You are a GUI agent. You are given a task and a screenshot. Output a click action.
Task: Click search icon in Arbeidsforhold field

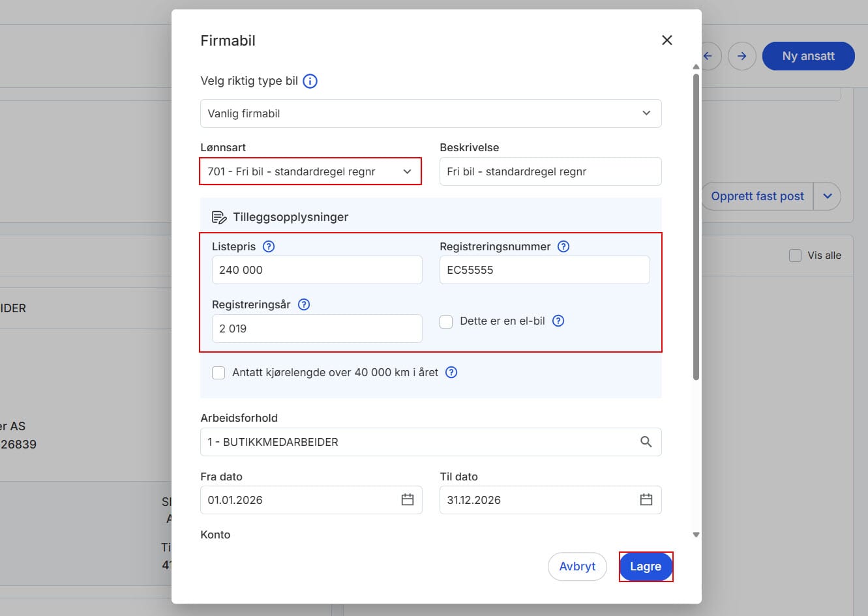(x=646, y=442)
